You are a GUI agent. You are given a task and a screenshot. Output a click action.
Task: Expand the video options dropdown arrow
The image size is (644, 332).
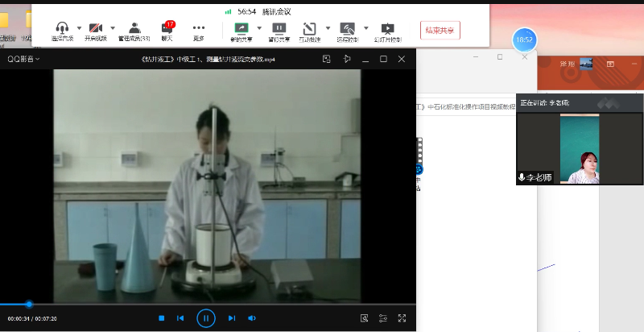112,27
